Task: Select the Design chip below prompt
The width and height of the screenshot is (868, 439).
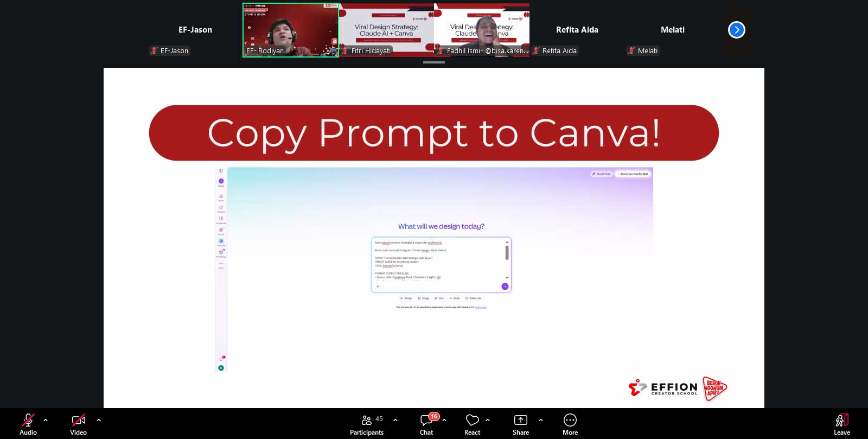Action: pos(406,298)
